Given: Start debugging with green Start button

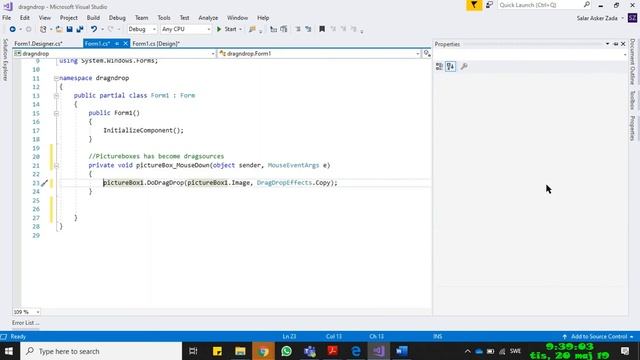Looking at the screenshot, I should (227, 29).
